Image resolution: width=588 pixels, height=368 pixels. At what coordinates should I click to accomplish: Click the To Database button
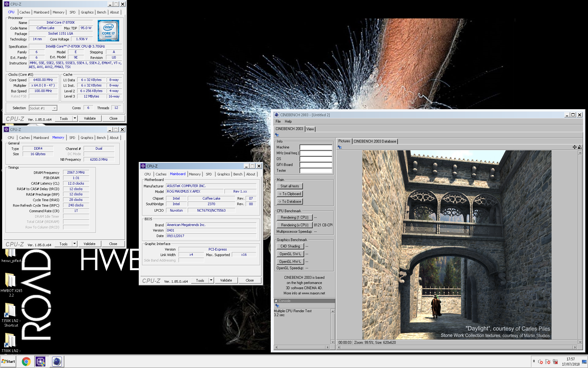[290, 201]
